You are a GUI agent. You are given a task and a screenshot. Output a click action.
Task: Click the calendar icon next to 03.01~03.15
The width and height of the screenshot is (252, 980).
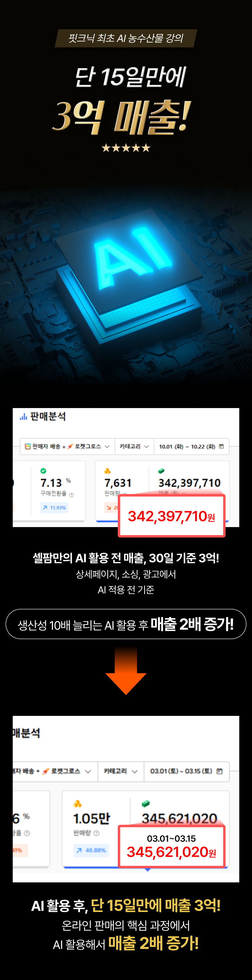(x=219, y=771)
